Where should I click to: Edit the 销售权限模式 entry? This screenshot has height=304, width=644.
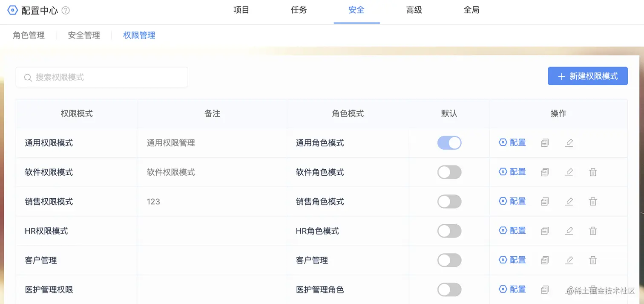click(x=569, y=201)
